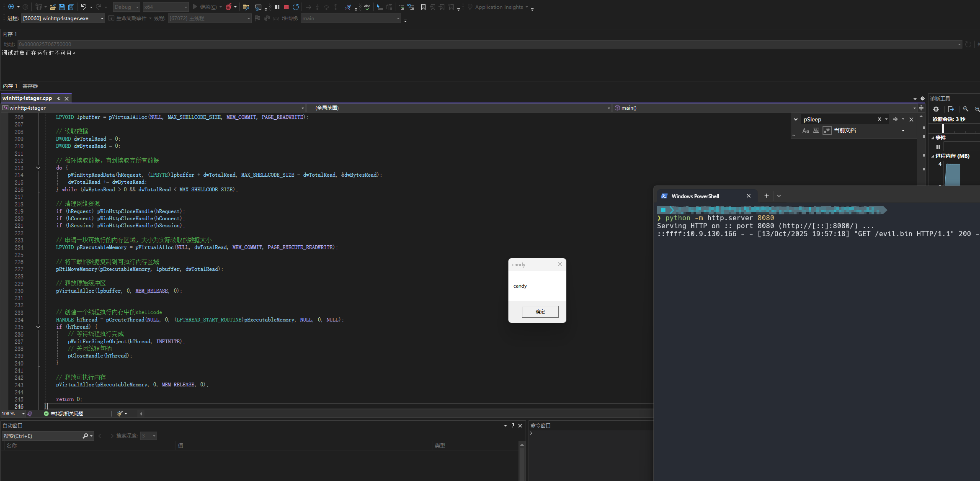The width and height of the screenshot is (980, 481).
Task: Click the zoom in icon in diagnostics tools
Action: point(966,109)
